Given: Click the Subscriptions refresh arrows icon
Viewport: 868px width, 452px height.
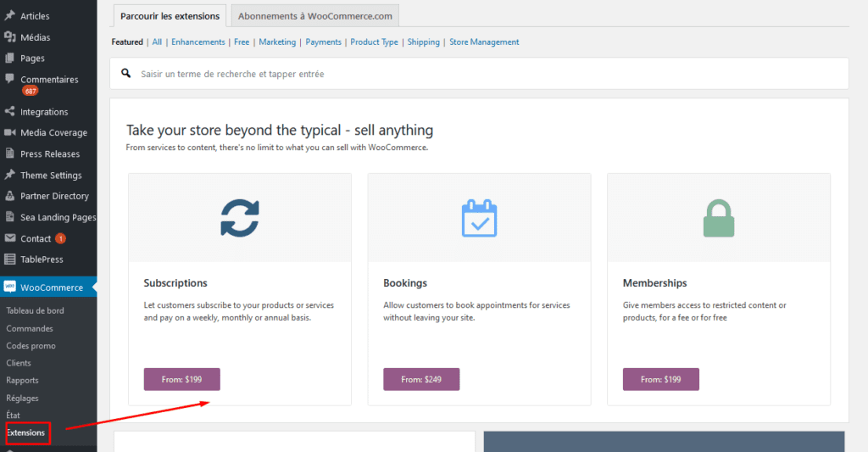Looking at the screenshot, I should [x=240, y=218].
